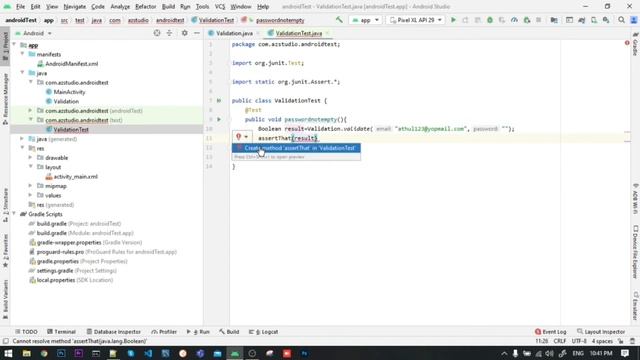Click the Select Opened File target icon
Image resolution: width=640 pixels, height=360 pixels.
157,33
